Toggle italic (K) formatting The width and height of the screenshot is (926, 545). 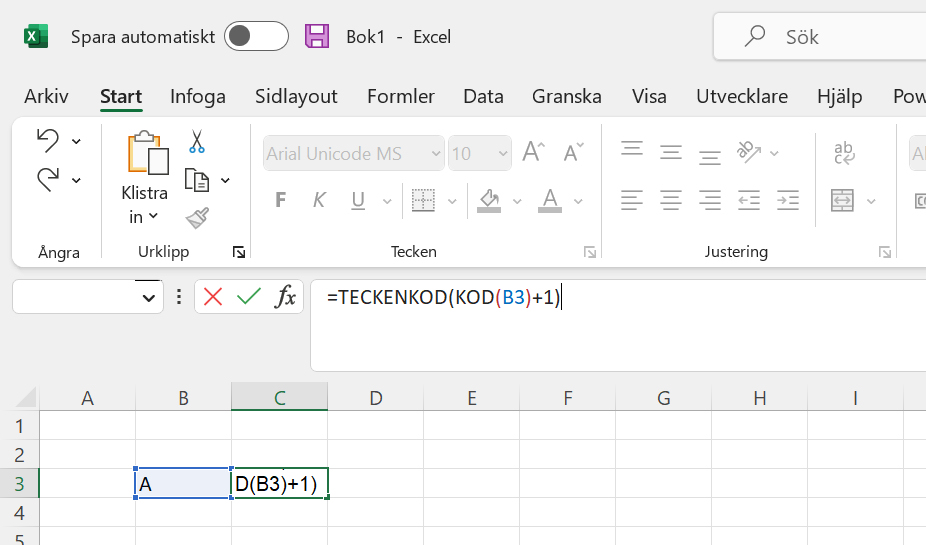(319, 200)
